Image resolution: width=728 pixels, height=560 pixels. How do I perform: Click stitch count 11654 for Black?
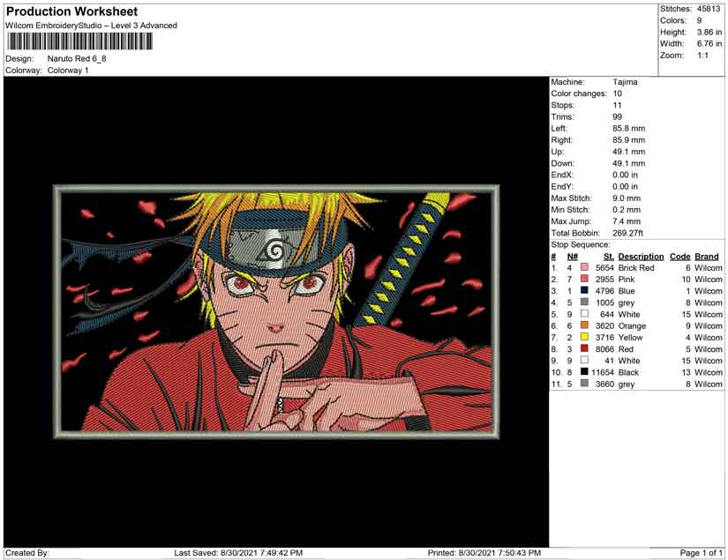coord(603,372)
